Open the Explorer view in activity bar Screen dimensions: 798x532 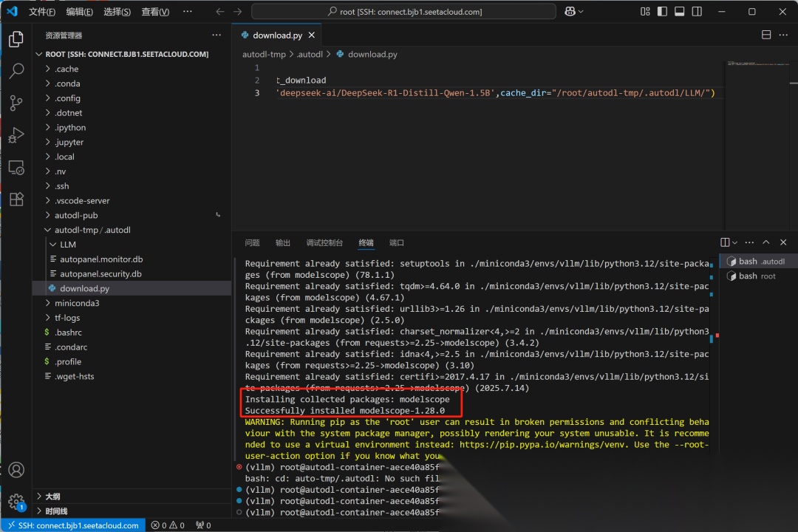pos(16,39)
